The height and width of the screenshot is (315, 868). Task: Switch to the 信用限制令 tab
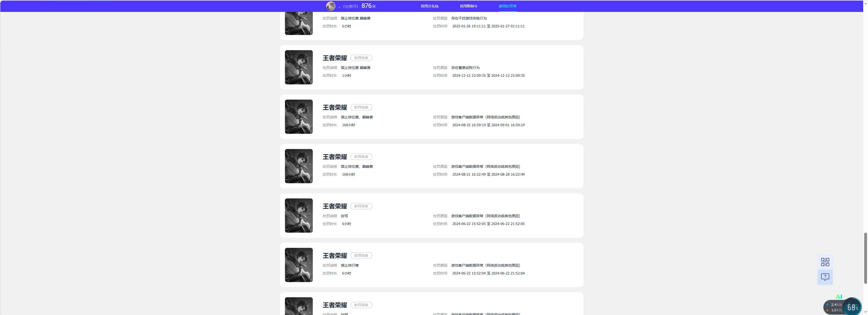[x=468, y=6]
